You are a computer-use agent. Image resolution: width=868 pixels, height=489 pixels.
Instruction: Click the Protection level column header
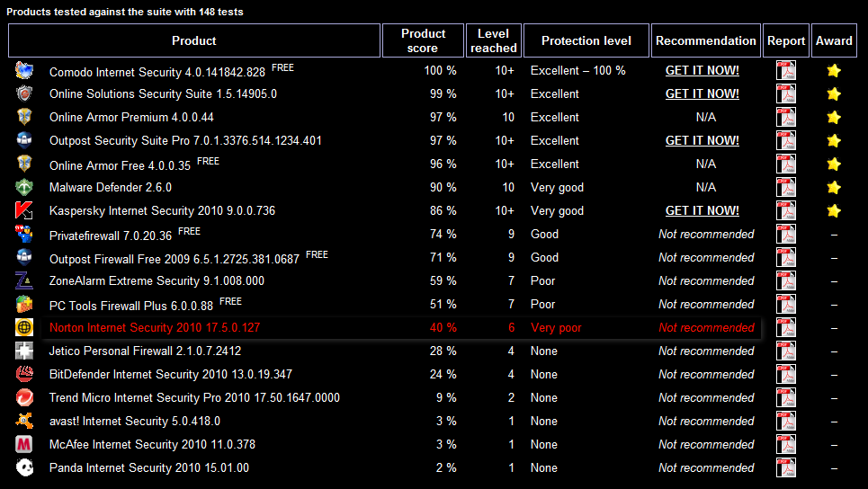pyautogui.click(x=586, y=40)
